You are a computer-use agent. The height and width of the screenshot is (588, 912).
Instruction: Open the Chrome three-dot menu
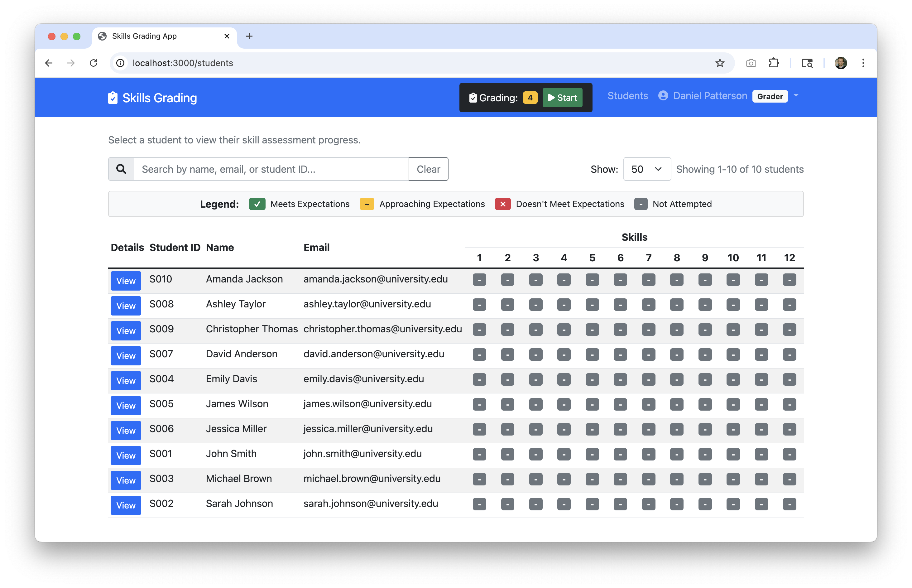[x=863, y=63]
